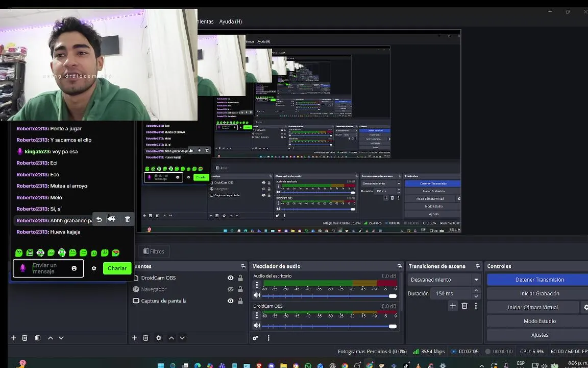Mute the DroidCam OBS audio channel speaker
The image size is (588, 368).
[257, 326]
